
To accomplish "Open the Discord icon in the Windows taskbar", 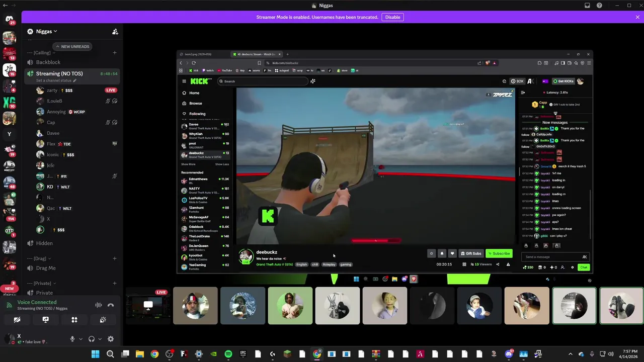I will (509, 354).
